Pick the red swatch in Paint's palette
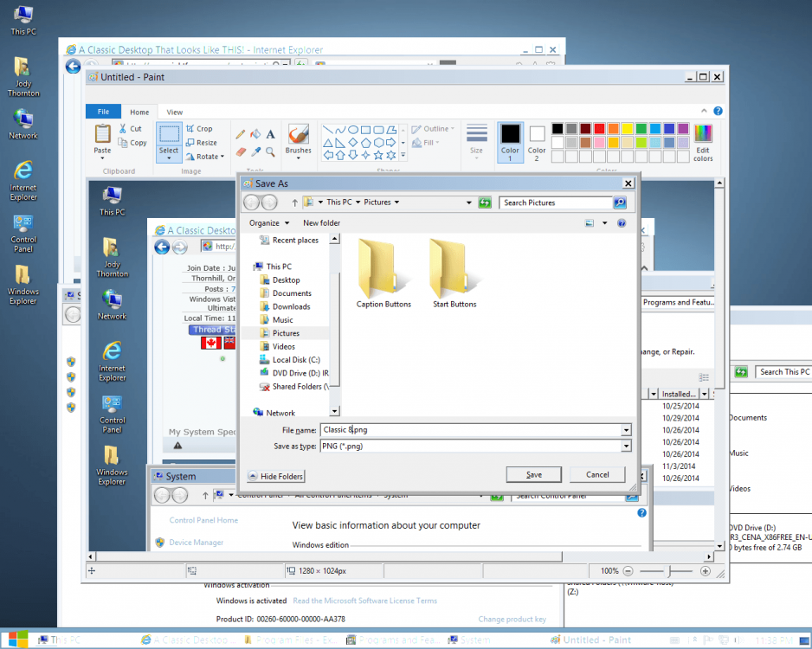The width and height of the screenshot is (812, 649). (599, 128)
